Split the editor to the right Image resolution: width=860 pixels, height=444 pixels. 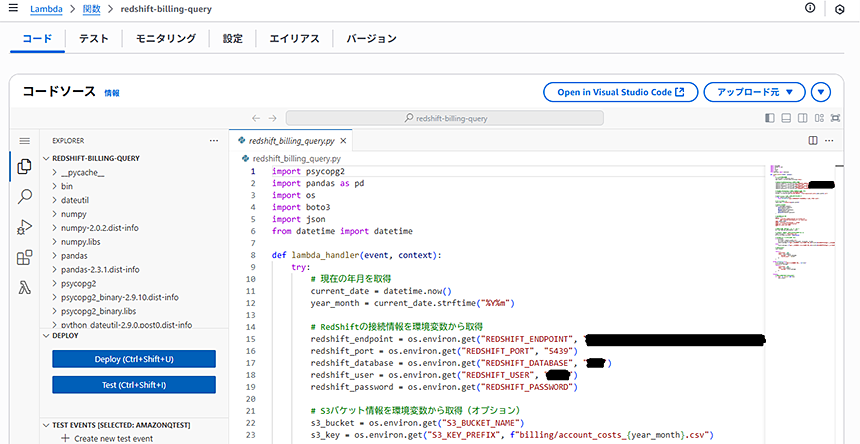813,141
